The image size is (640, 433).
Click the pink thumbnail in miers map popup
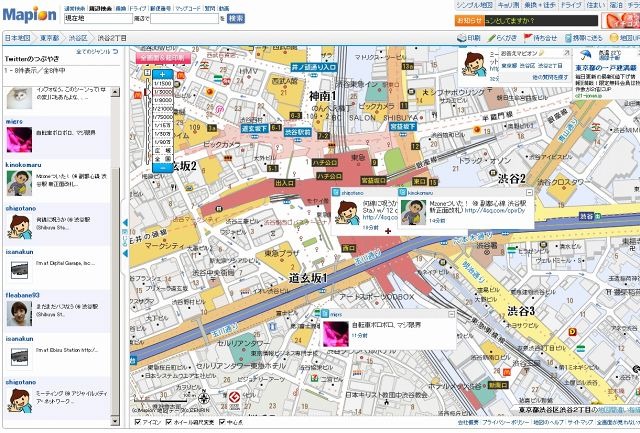(x=336, y=334)
